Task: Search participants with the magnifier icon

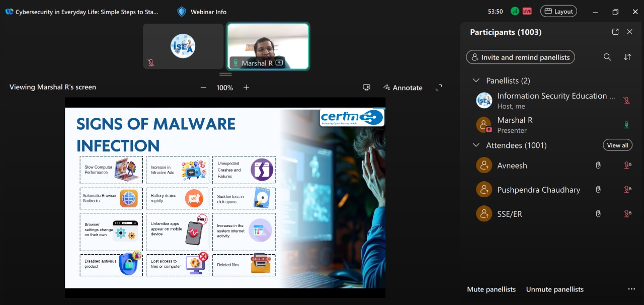Action: [x=607, y=57]
